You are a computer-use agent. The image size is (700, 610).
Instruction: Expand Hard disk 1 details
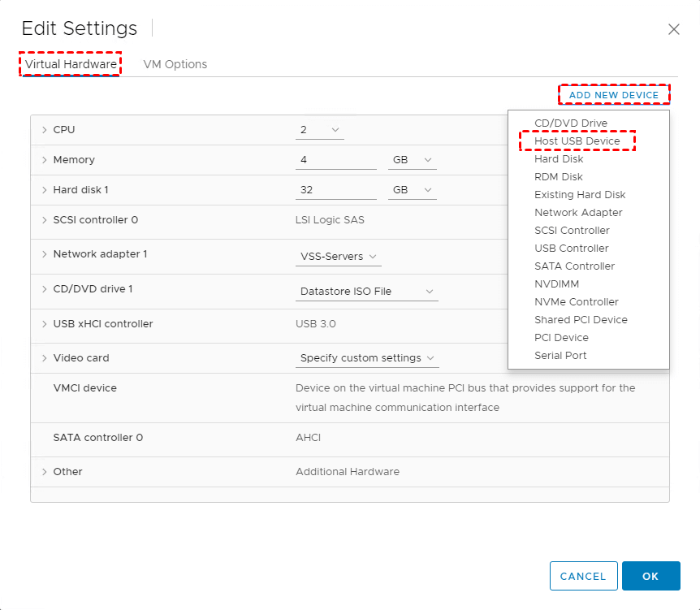coord(44,190)
